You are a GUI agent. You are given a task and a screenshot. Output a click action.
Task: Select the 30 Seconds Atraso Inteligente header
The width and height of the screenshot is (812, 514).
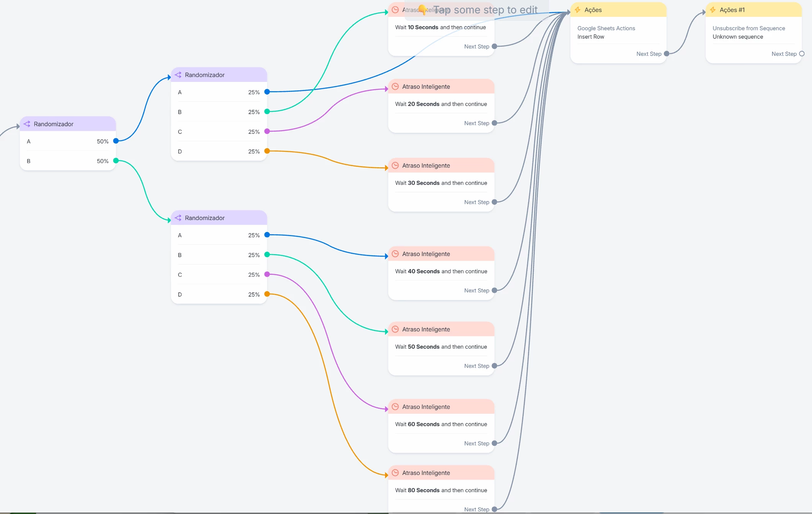pos(441,166)
